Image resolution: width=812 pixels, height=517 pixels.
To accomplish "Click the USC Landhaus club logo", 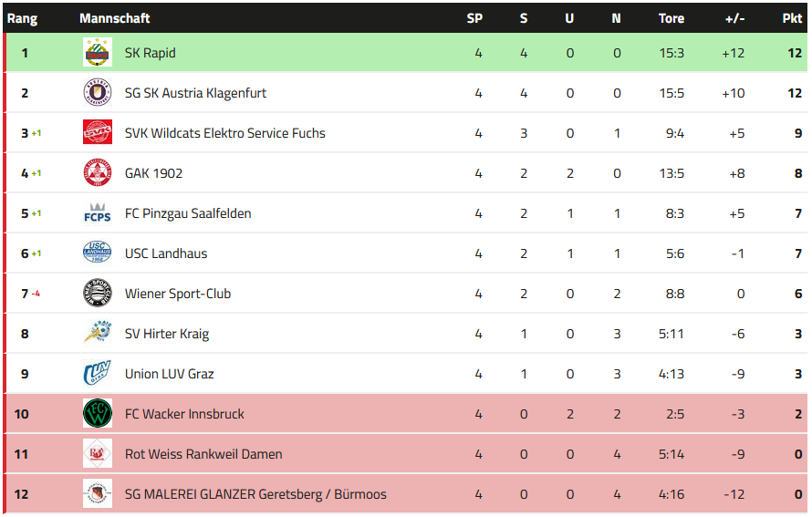I will coord(98,253).
